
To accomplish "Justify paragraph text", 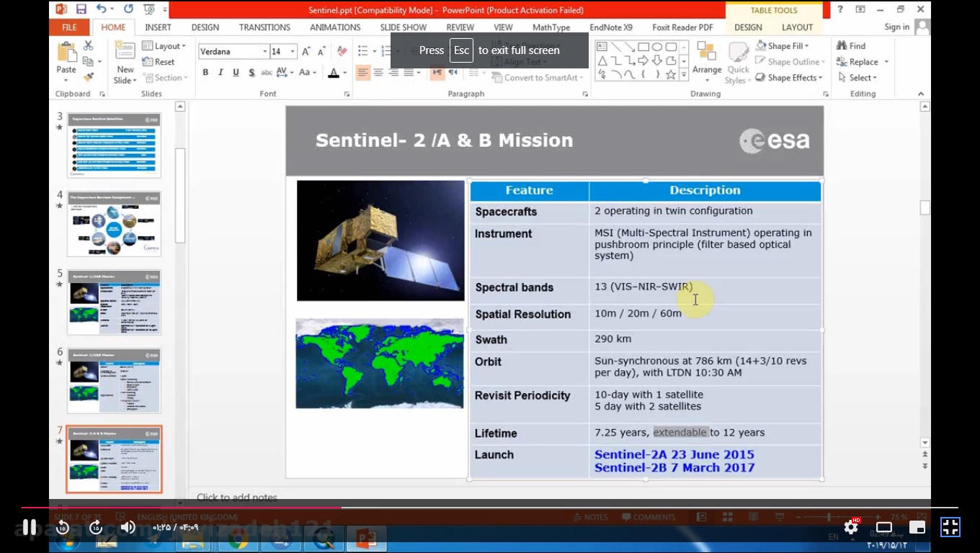I will [x=409, y=73].
